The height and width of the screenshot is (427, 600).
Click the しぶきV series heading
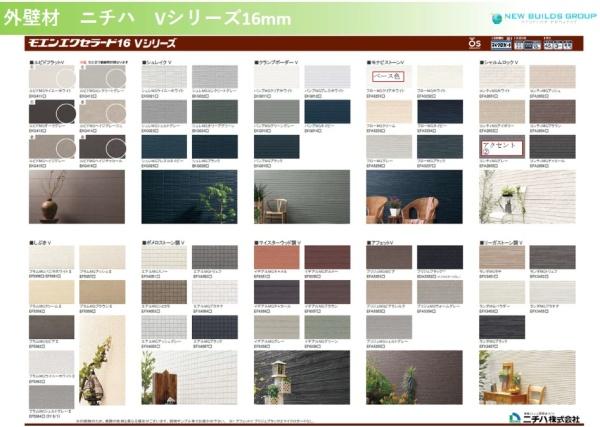(40, 243)
